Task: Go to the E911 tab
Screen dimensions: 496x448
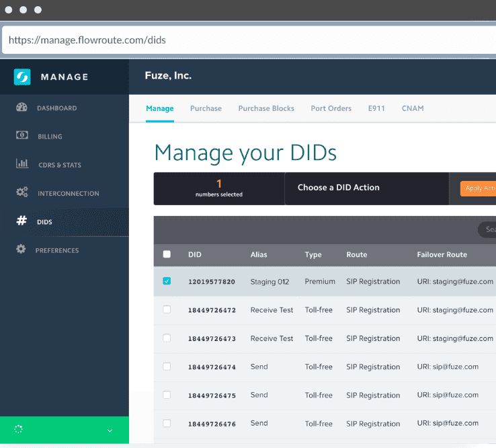Action: [x=376, y=108]
